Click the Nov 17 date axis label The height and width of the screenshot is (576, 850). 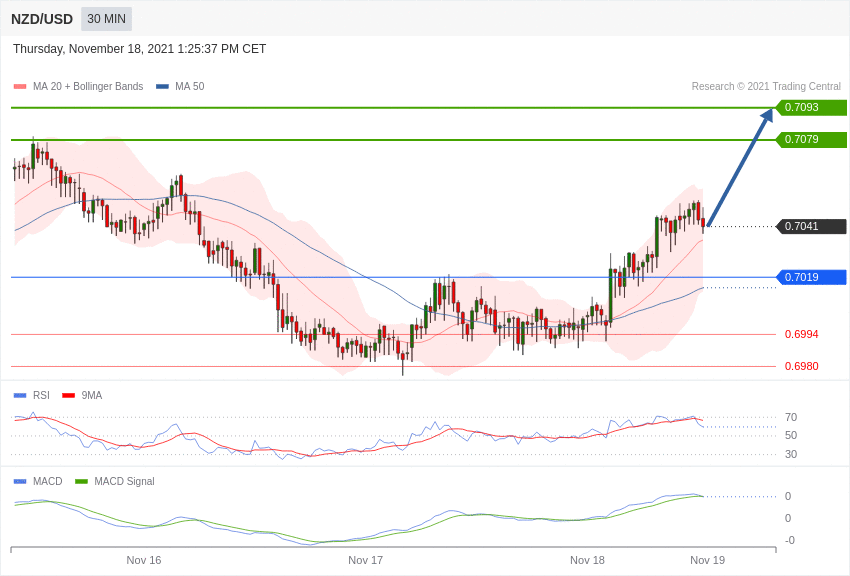click(365, 560)
